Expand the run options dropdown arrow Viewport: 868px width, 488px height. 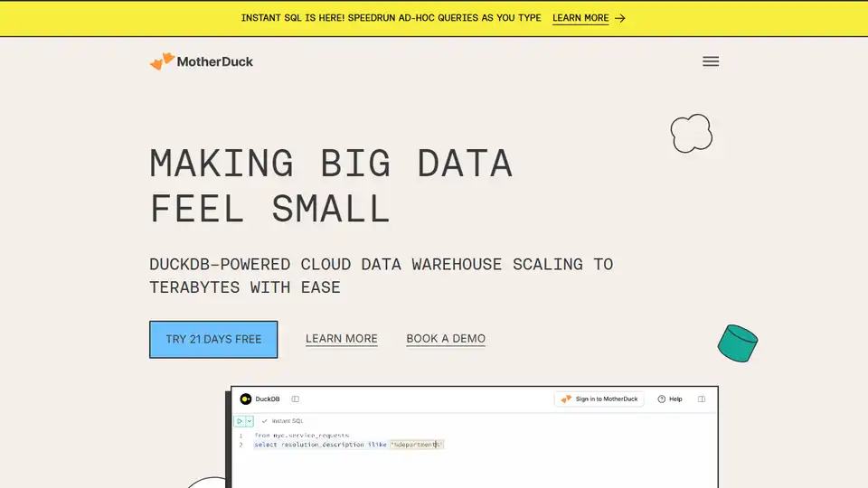(x=250, y=421)
